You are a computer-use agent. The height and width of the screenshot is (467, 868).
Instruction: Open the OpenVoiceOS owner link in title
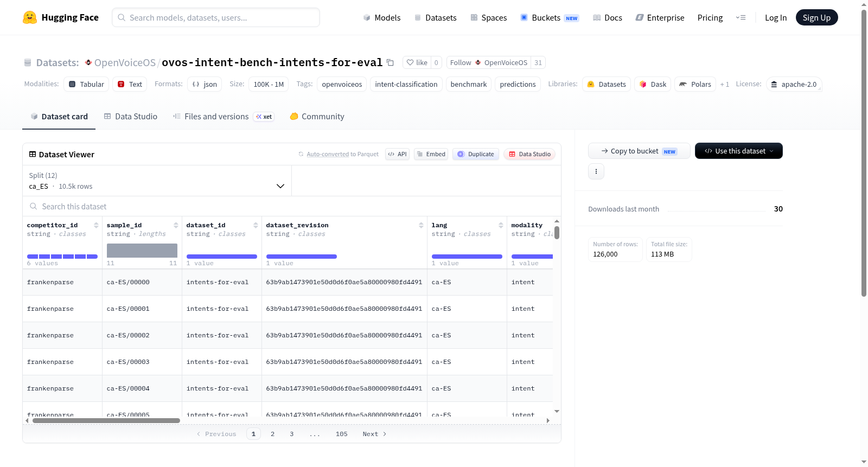click(x=125, y=62)
